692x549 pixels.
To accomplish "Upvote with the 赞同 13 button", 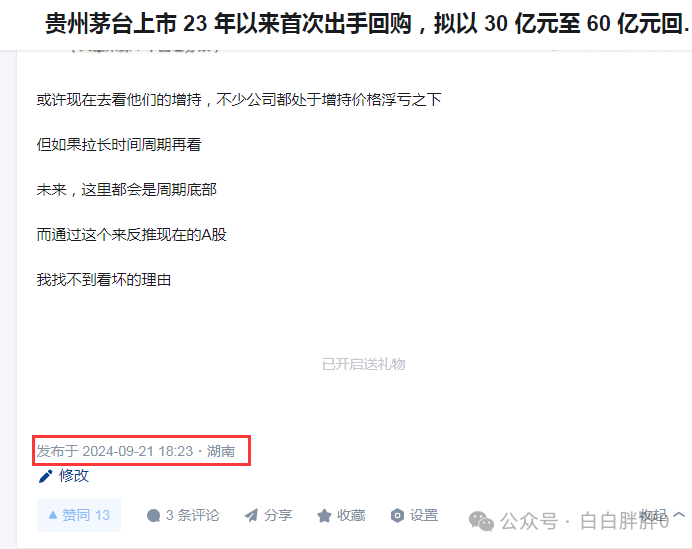I will [79, 515].
